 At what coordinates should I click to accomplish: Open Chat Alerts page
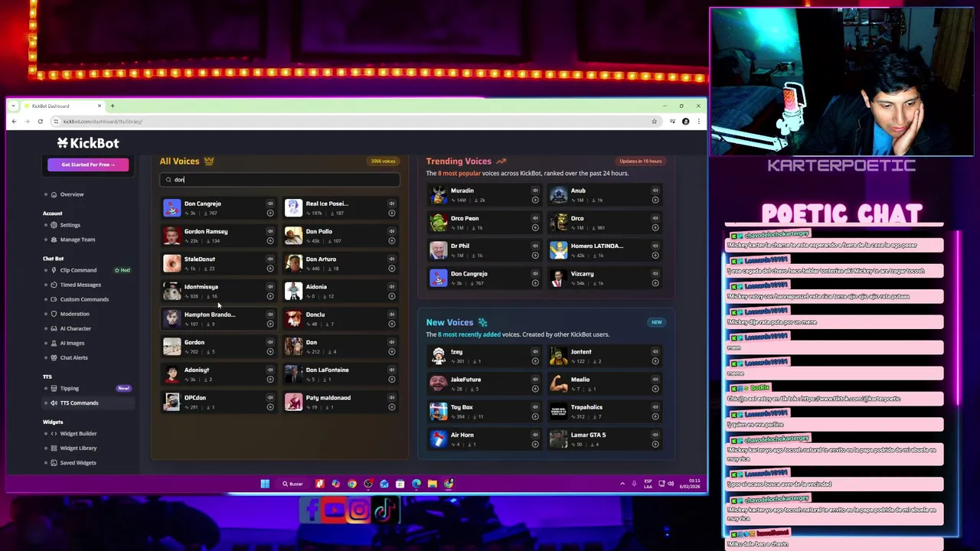[73, 357]
